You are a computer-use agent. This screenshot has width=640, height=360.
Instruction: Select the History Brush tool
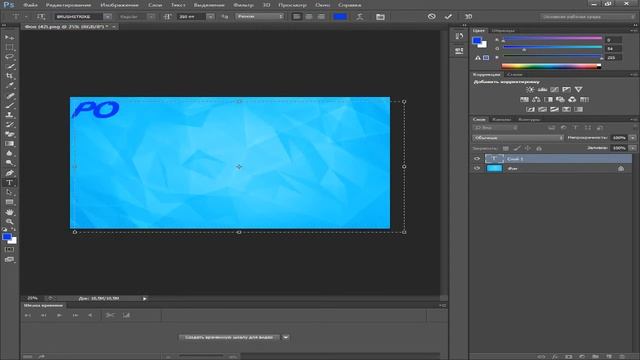pyautogui.click(x=9, y=125)
